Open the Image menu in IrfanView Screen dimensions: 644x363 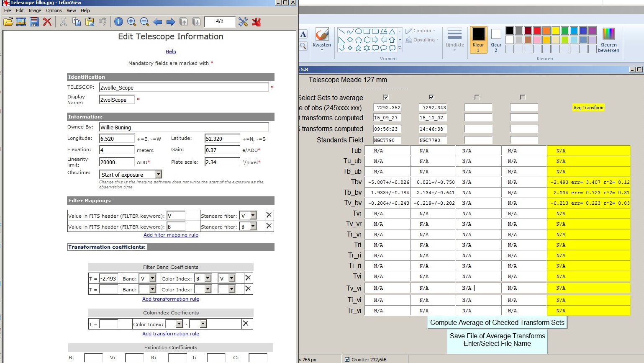coord(35,10)
